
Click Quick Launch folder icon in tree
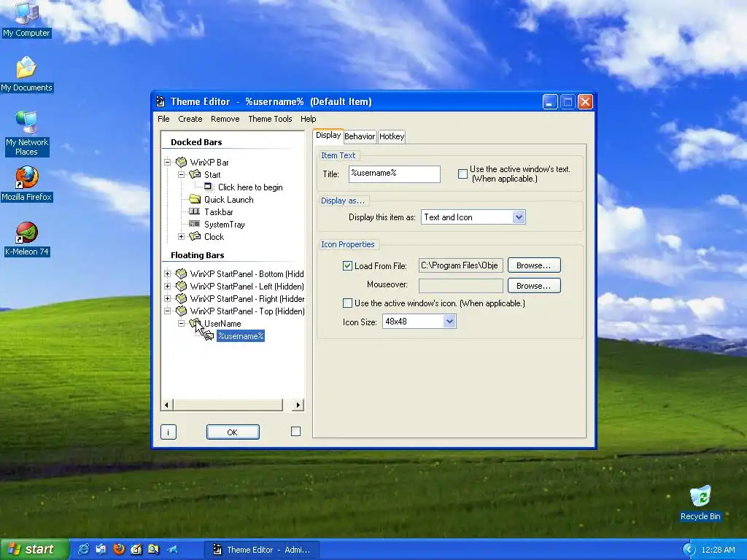coord(195,200)
